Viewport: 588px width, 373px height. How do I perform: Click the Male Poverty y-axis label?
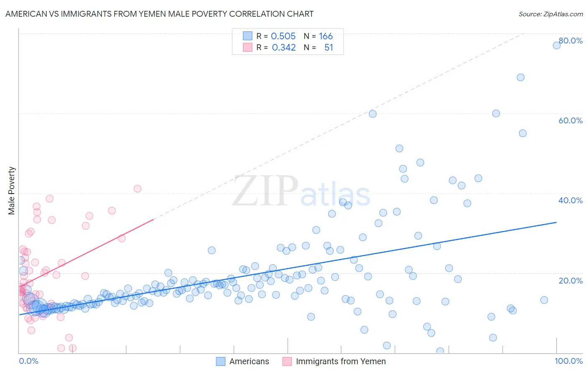point(12,191)
